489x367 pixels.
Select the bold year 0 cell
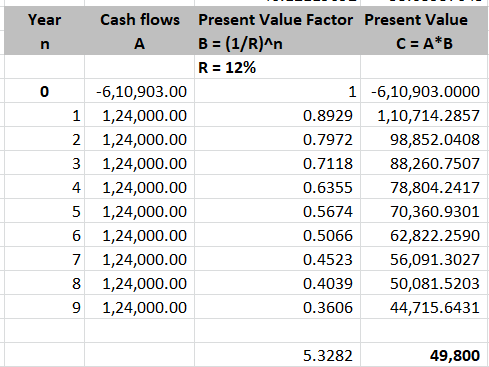(44, 91)
